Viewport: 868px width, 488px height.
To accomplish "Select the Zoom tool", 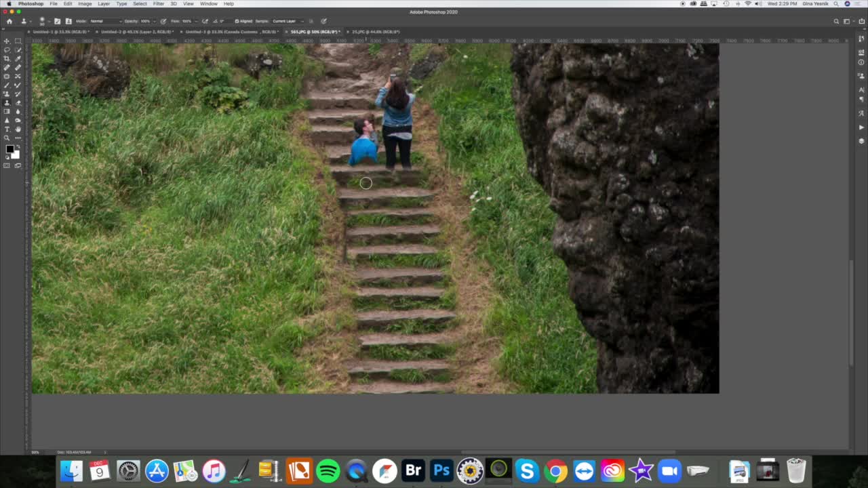I will pyautogui.click(x=7, y=138).
